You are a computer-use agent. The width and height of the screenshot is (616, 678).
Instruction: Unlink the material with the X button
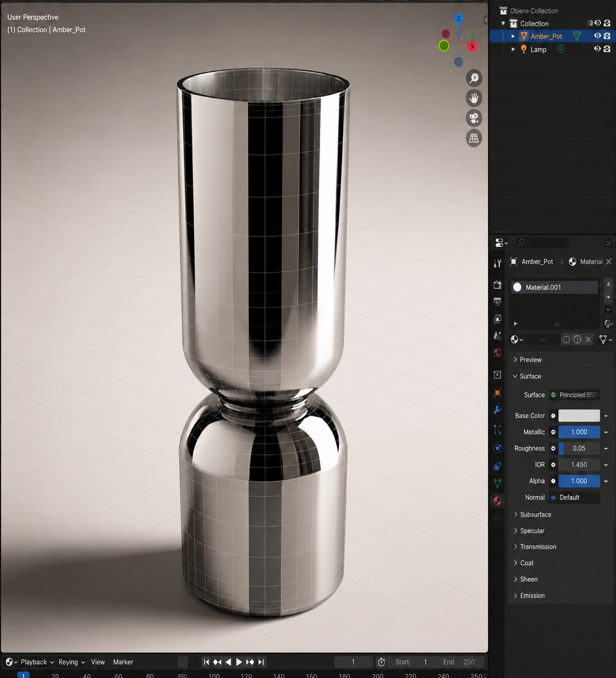(x=589, y=340)
